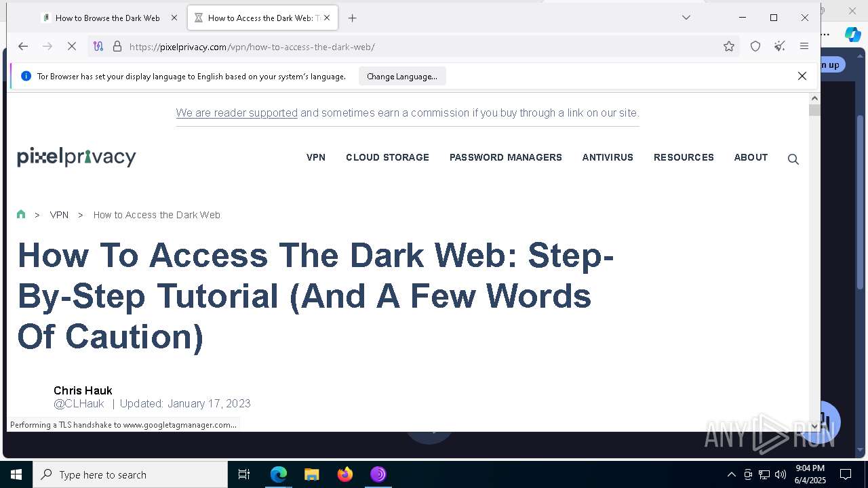The height and width of the screenshot is (488, 868).
Task: Close the How to Browse tab
Action: click(174, 18)
